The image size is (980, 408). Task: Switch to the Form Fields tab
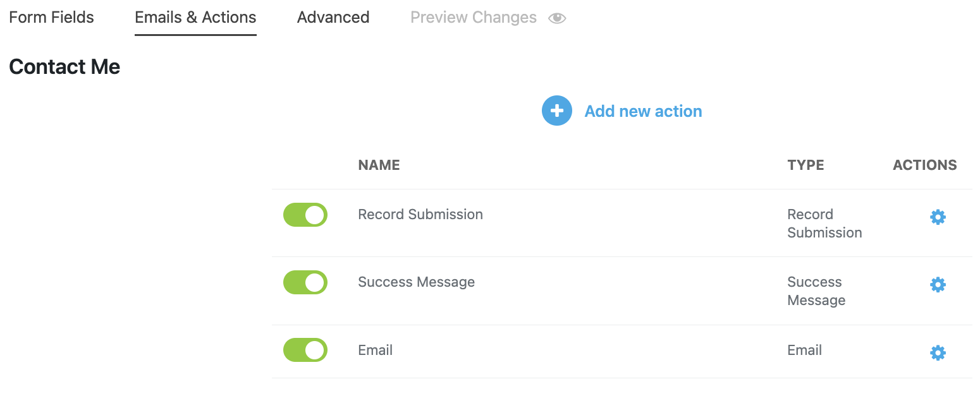pyautogui.click(x=51, y=18)
